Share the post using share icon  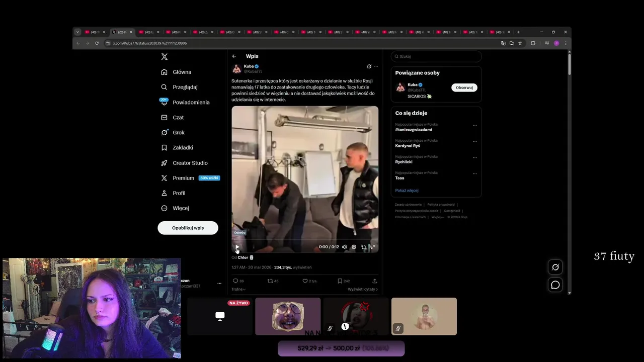pyautogui.click(x=374, y=281)
